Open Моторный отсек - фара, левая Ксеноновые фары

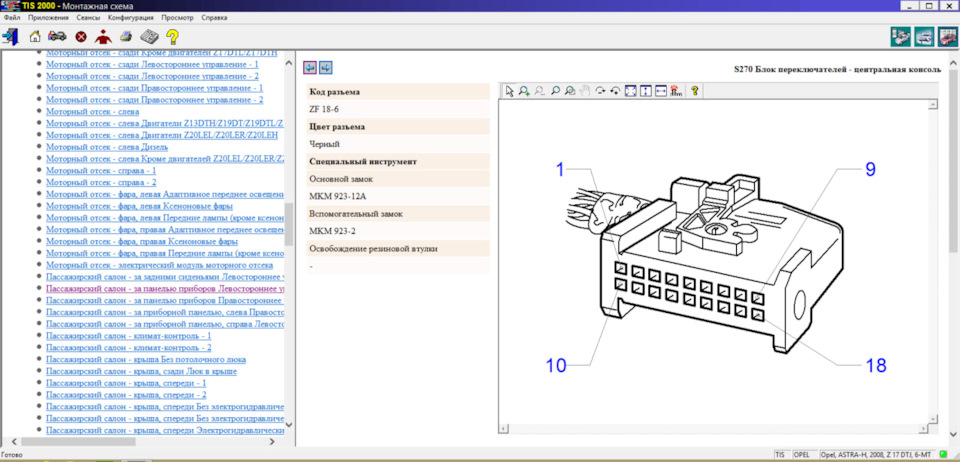139,206
